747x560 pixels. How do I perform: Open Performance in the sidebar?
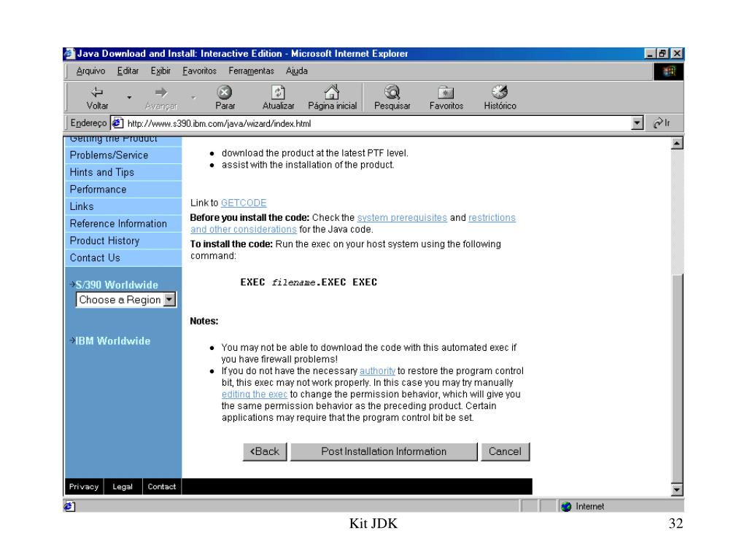point(123,190)
